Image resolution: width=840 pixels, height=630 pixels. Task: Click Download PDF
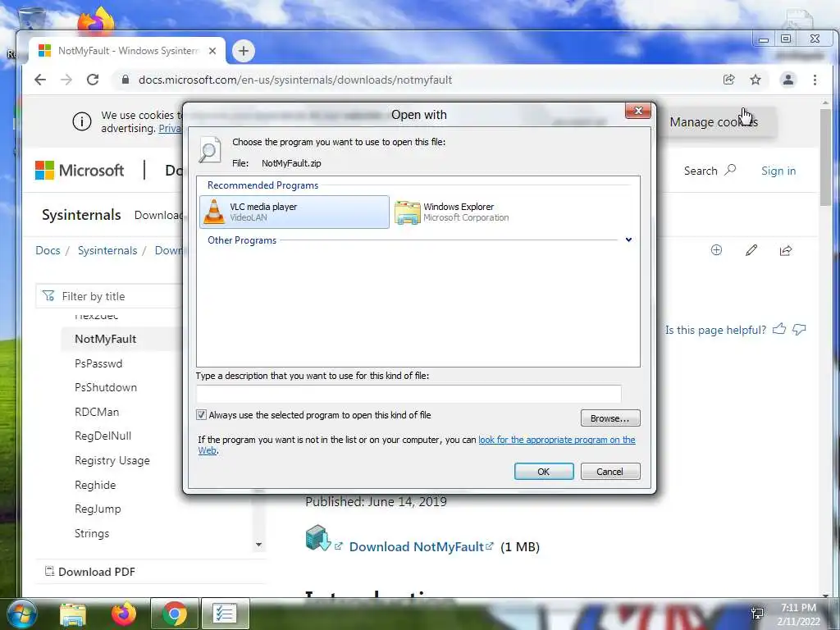(90, 572)
